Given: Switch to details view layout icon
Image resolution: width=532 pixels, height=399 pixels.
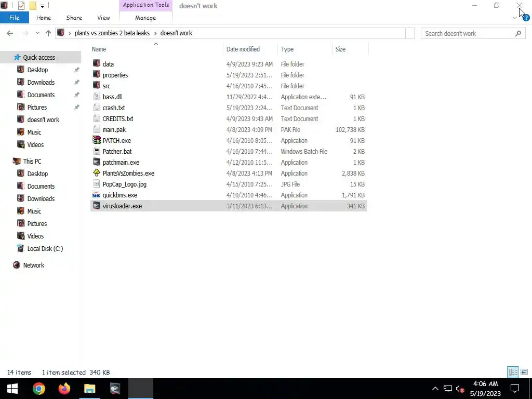Looking at the screenshot, I should [513, 372].
